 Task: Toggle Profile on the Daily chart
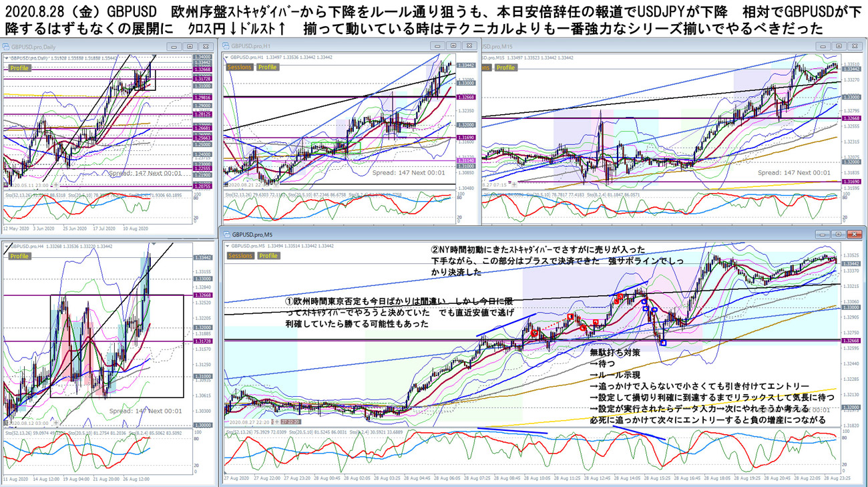[x=19, y=67]
